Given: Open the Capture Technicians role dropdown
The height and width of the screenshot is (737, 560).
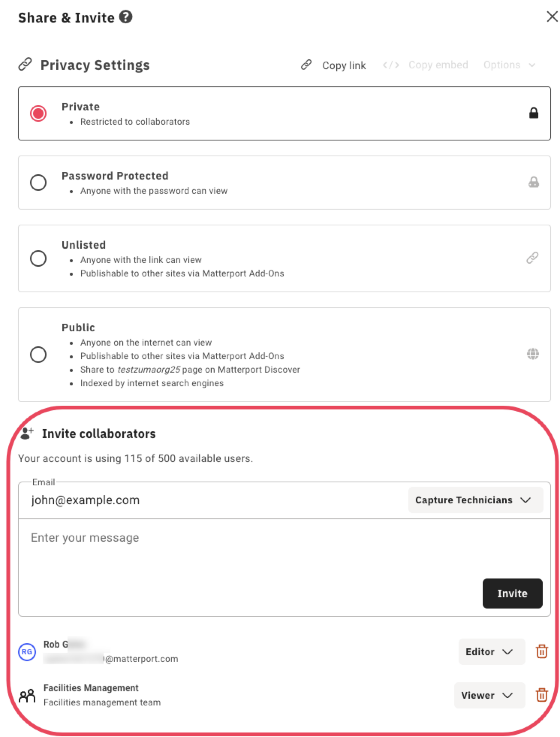Looking at the screenshot, I should point(475,500).
